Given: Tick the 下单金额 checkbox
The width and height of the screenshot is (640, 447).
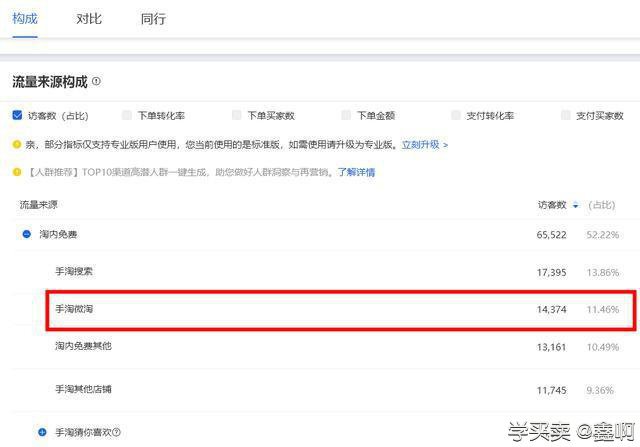Looking at the screenshot, I should click(346, 115).
